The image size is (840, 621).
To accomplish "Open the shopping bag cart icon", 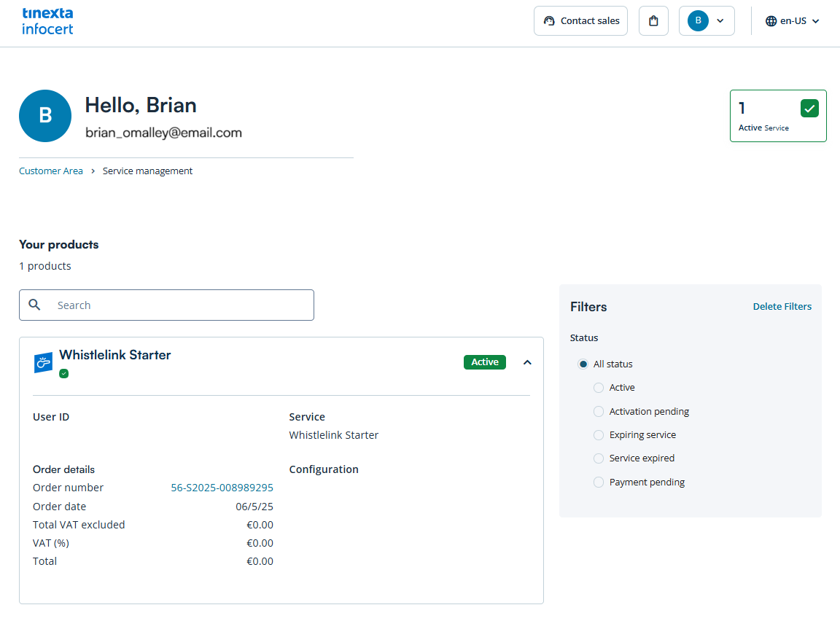I will 653,21.
